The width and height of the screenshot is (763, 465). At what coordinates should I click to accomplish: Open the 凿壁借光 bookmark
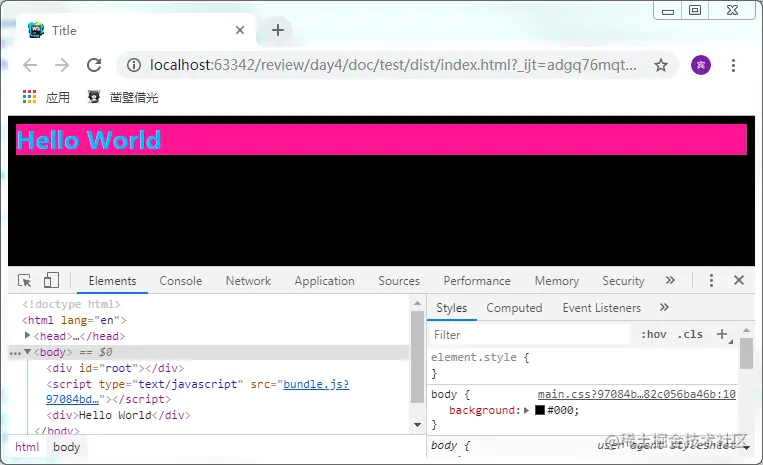123,97
